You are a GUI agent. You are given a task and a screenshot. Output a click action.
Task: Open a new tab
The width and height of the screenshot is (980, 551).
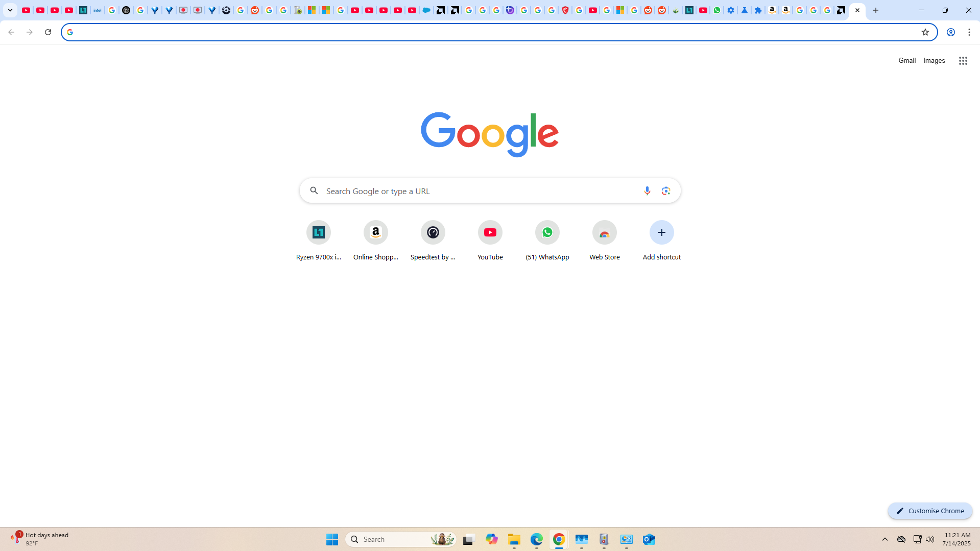coord(875,10)
